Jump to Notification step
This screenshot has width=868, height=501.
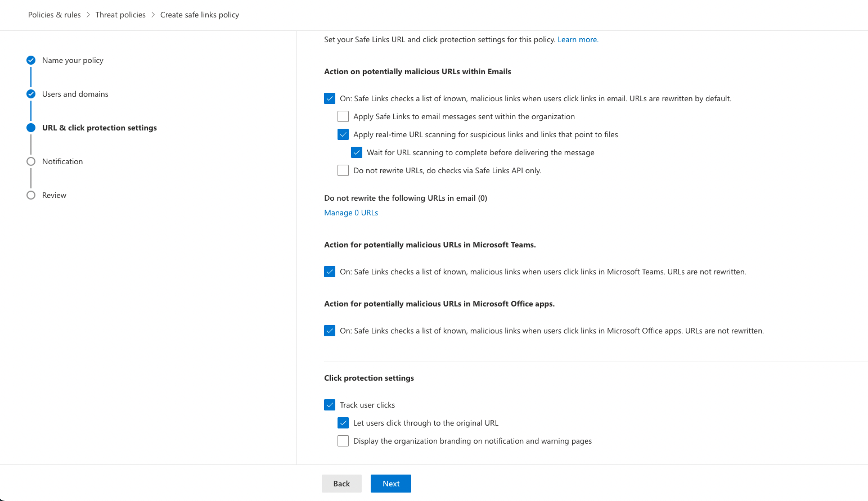pyautogui.click(x=62, y=161)
